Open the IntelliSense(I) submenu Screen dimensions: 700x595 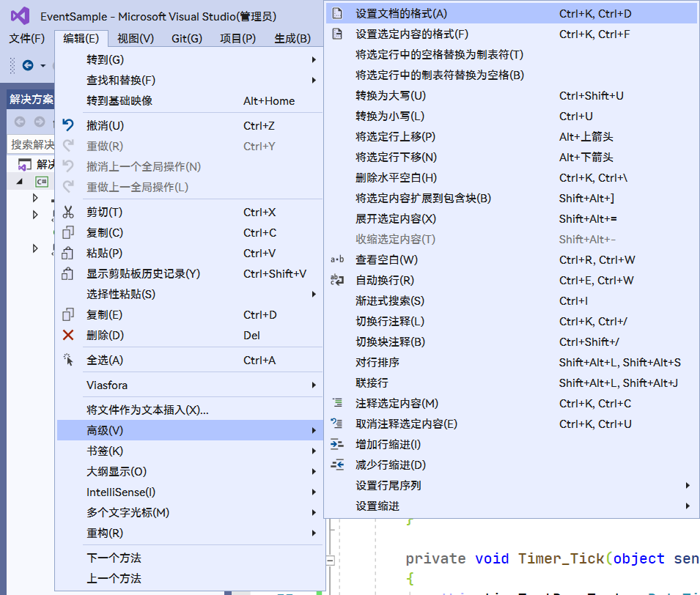190,492
